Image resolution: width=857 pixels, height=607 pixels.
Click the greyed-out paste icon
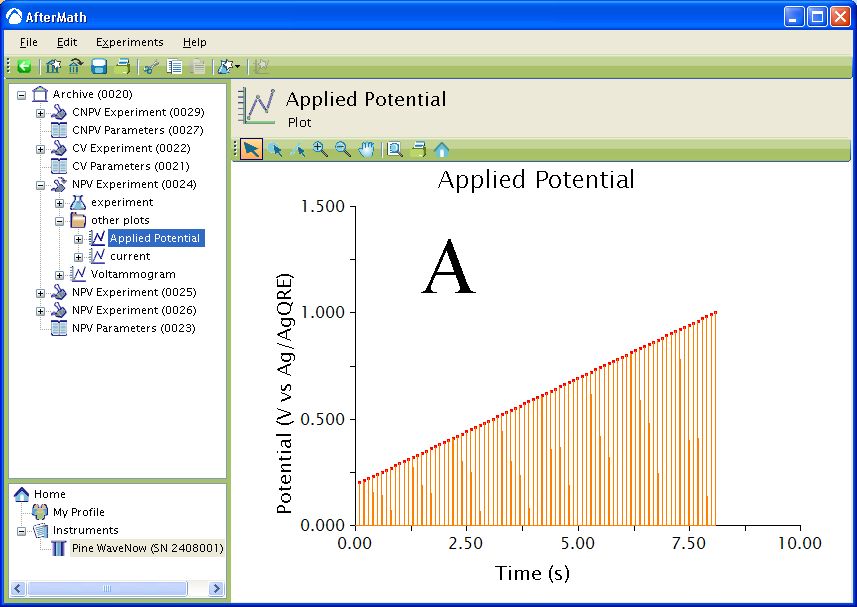tap(197, 67)
